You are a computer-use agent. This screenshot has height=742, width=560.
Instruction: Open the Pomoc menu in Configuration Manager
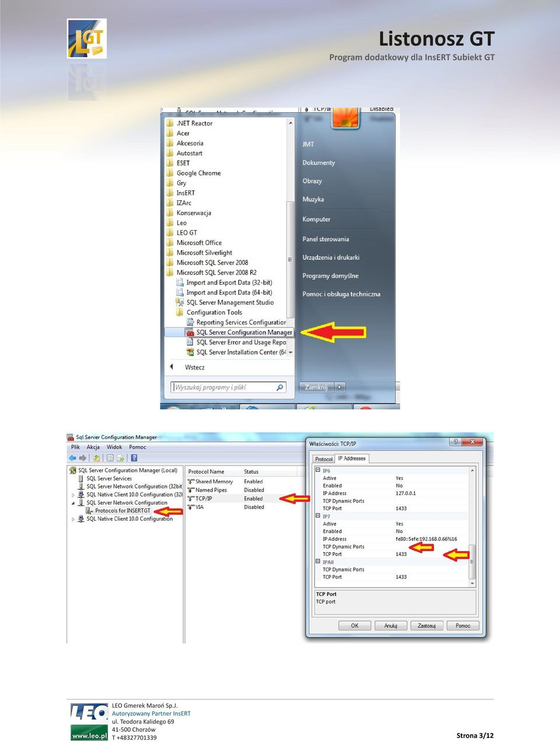pyautogui.click(x=138, y=447)
